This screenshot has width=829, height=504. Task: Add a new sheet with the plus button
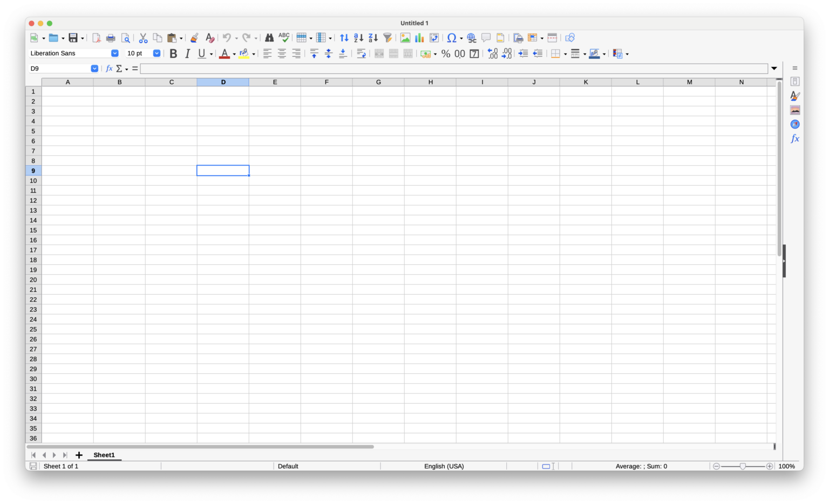tap(79, 455)
